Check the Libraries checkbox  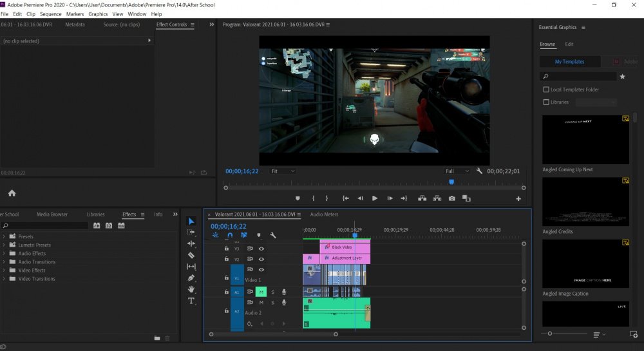tap(546, 102)
